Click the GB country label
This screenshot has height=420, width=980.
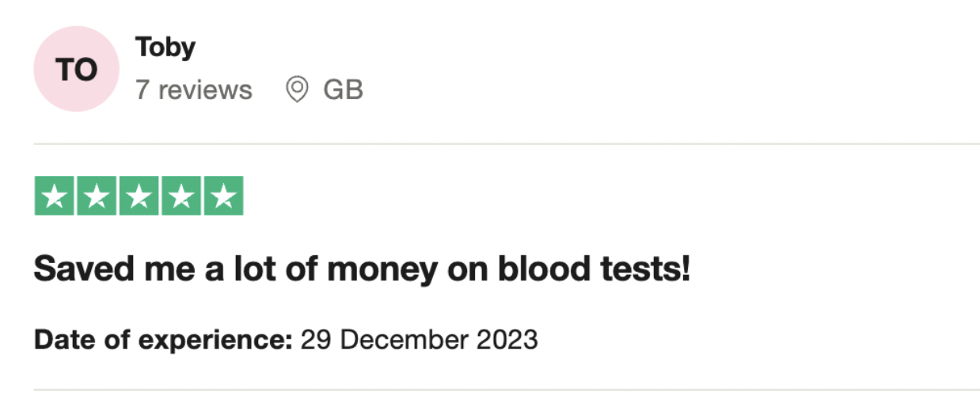coord(343,90)
